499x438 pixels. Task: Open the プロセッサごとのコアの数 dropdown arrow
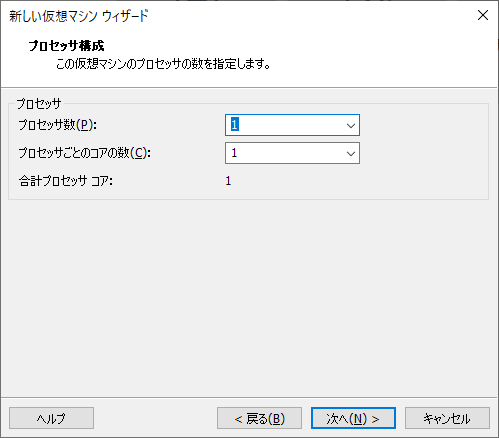click(x=351, y=153)
